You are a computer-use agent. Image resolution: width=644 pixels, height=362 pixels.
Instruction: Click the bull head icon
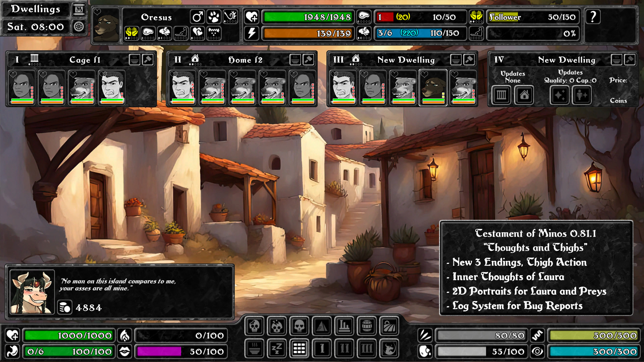tap(389, 349)
